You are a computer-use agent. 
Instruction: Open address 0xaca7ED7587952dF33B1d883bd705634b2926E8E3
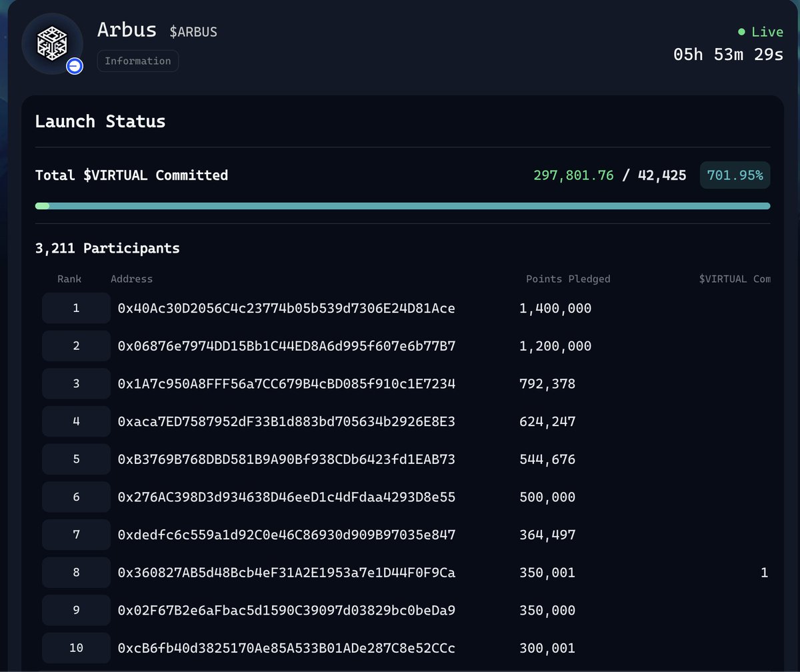tap(287, 421)
